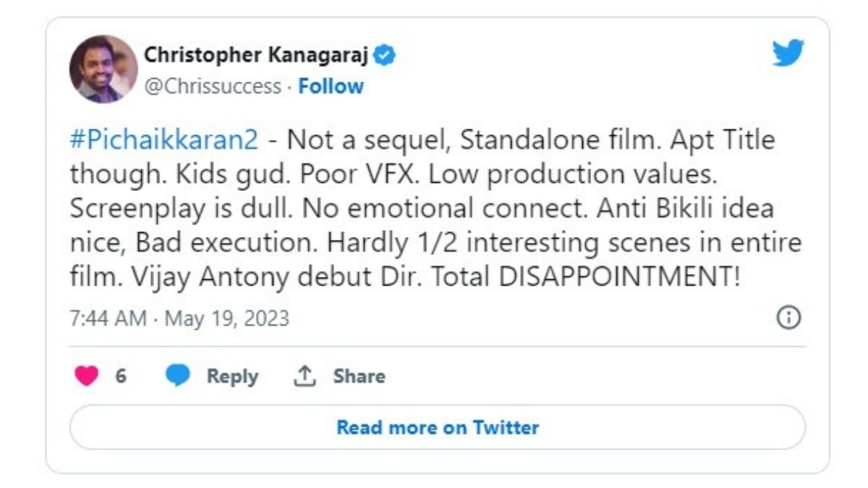Open the tweet info circle icon
Image resolution: width=868 pixels, height=488 pixels.
coord(788,317)
